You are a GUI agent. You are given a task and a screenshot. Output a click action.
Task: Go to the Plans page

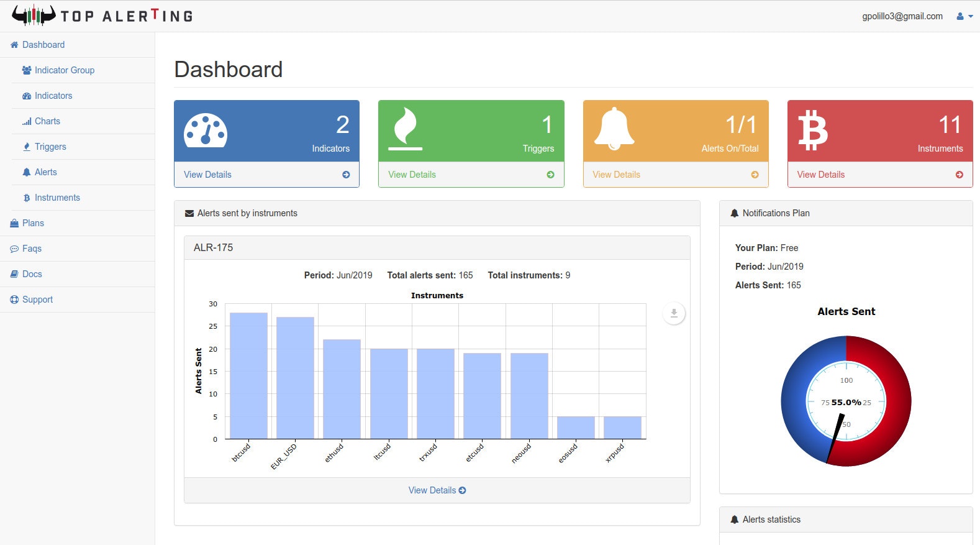click(78, 223)
